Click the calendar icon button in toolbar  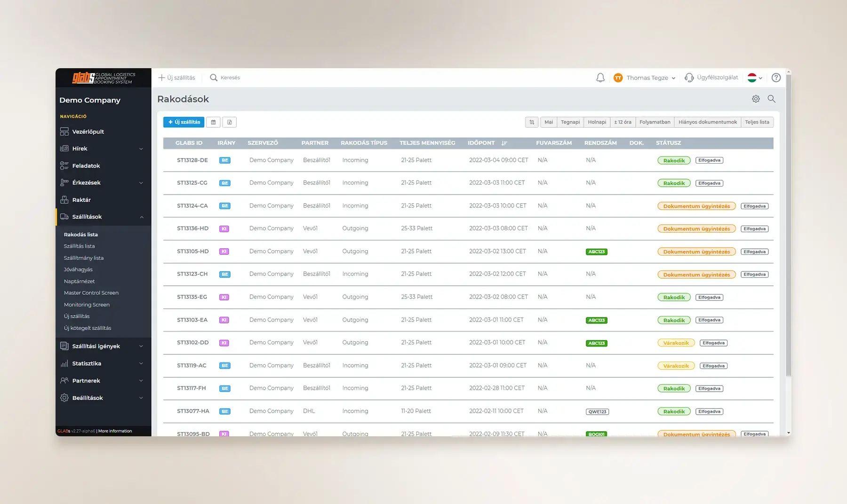214,122
